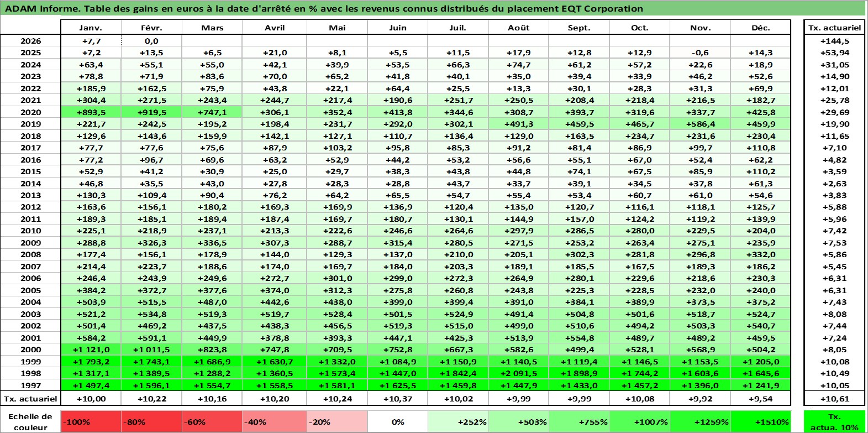Select the 2020 year row label
The height and width of the screenshot is (433, 868).
[30, 112]
